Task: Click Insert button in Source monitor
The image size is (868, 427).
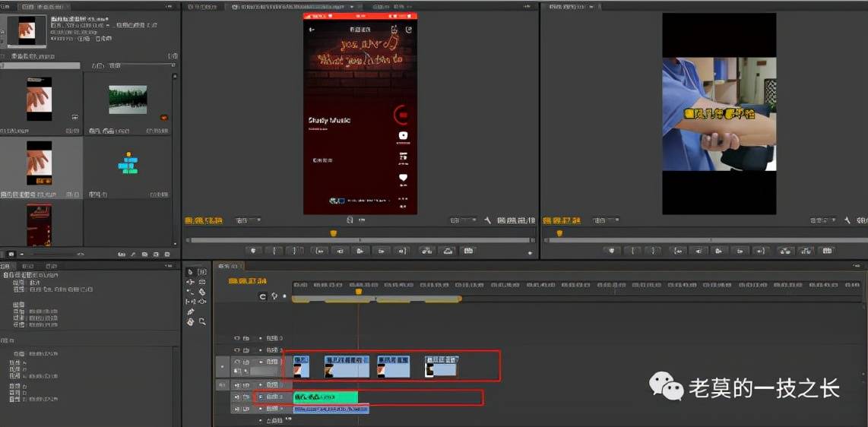Action: point(427,251)
